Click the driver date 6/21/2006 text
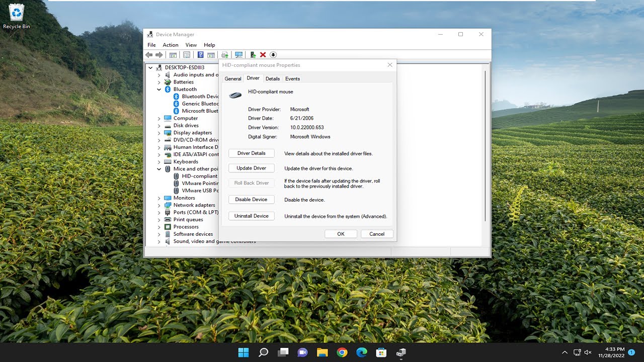Viewport: 644px width, 362px height. coord(302,119)
